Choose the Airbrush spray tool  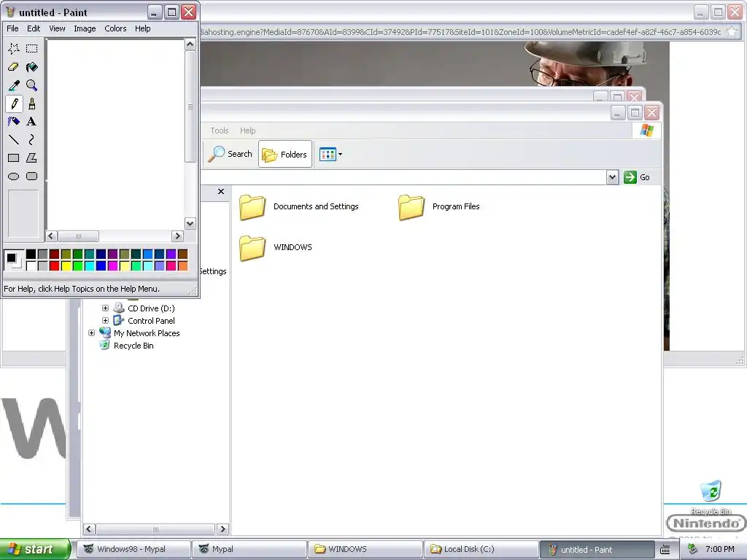coord(14,122)
